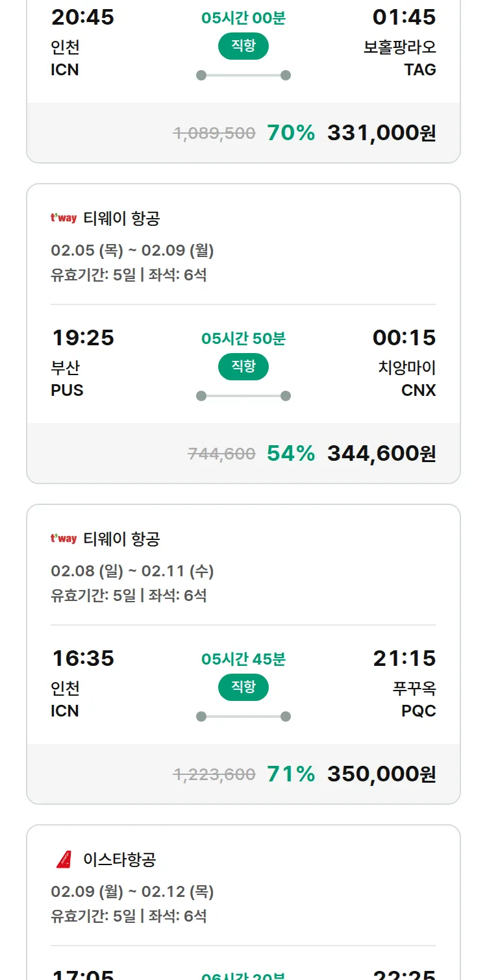The width and height of the screenshot is (487, 980).
Task: Click the 02.09 (월) ~ 02.12 (목) Eastar dates
Action: (132, 892)
